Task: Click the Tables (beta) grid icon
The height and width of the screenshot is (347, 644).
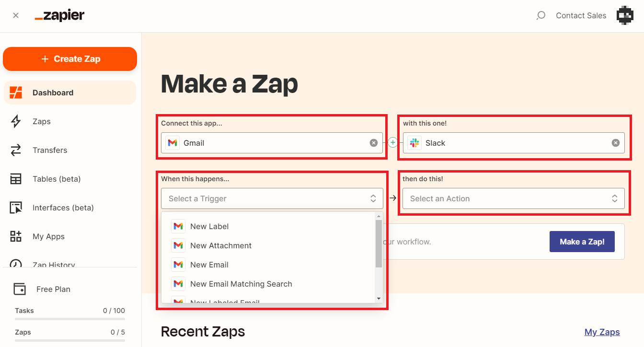Action: click(16, 179)
